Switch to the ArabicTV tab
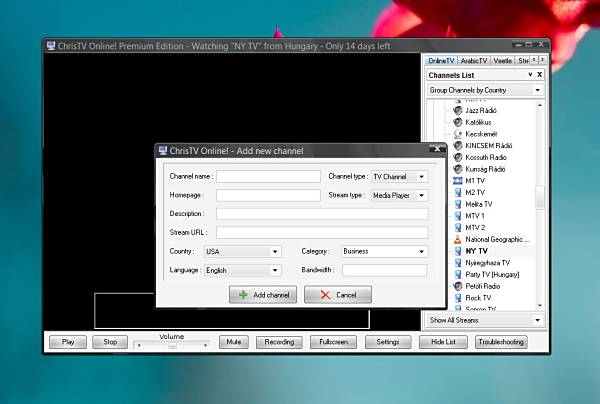Image resolution: width=600 pixels, height=404 pixels. (474, 60)
